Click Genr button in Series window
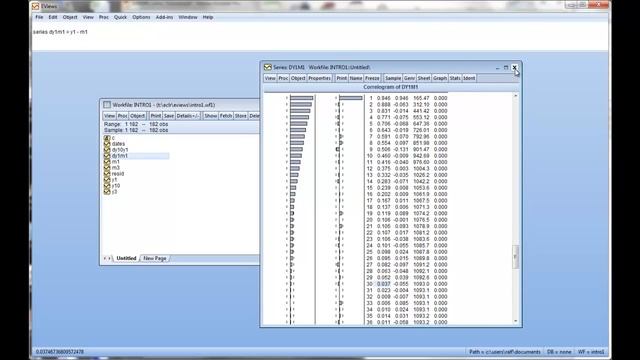The width and height of the screenshot is (640, 360). [x=409, y=78]
